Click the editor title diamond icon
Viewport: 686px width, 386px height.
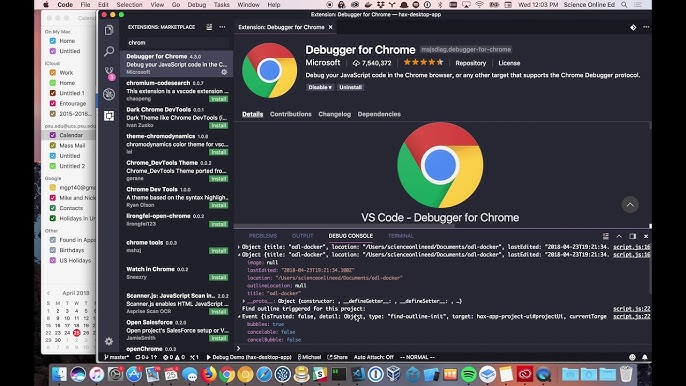coord(633,27)
